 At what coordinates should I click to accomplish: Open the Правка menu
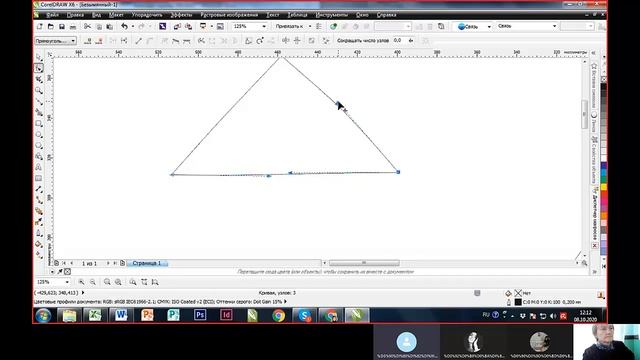tap(75, 15)
